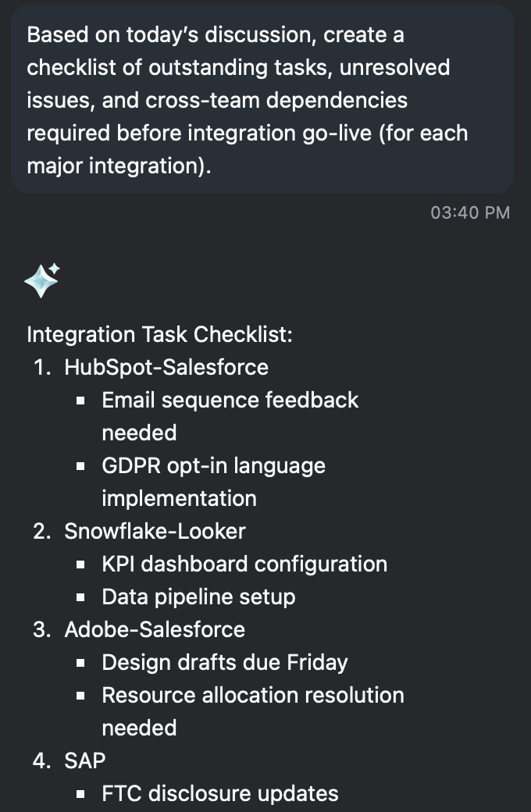This screenshot has height=812, width=531.
Task: Click the GDPR opt-in language implementation bullet
Action: coord(213,482)
